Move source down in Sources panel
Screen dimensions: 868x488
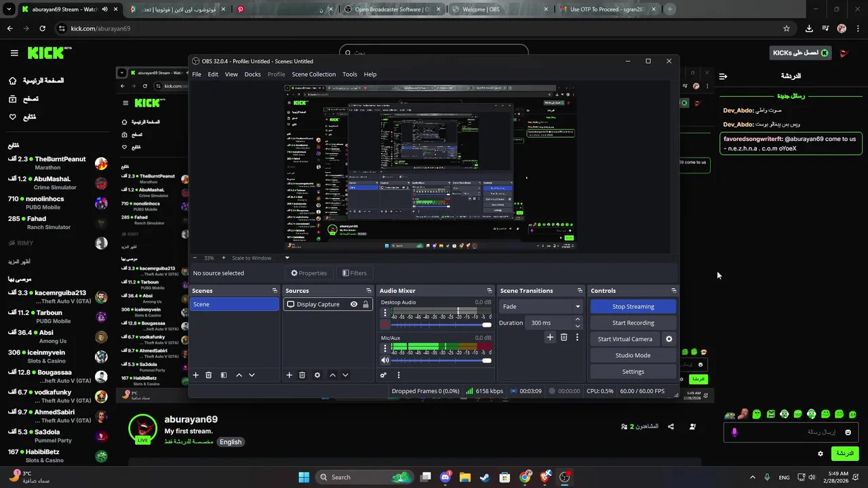[345, 375]
